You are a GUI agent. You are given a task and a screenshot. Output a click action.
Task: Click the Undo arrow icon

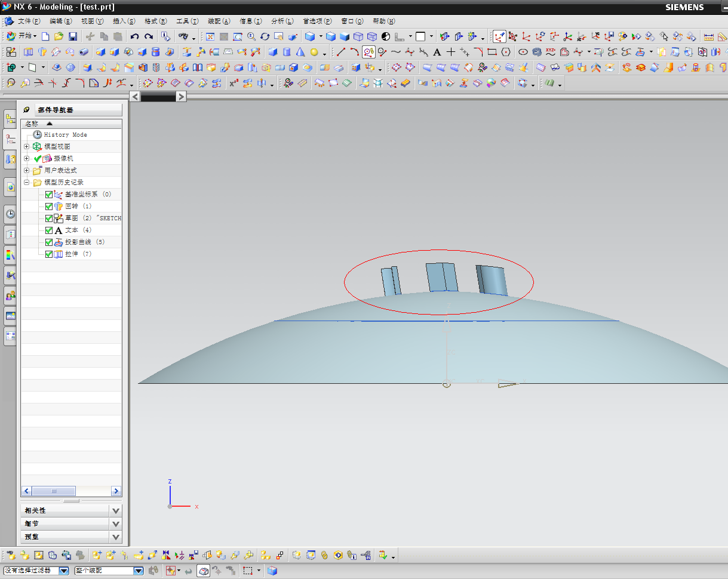[134, 36]
